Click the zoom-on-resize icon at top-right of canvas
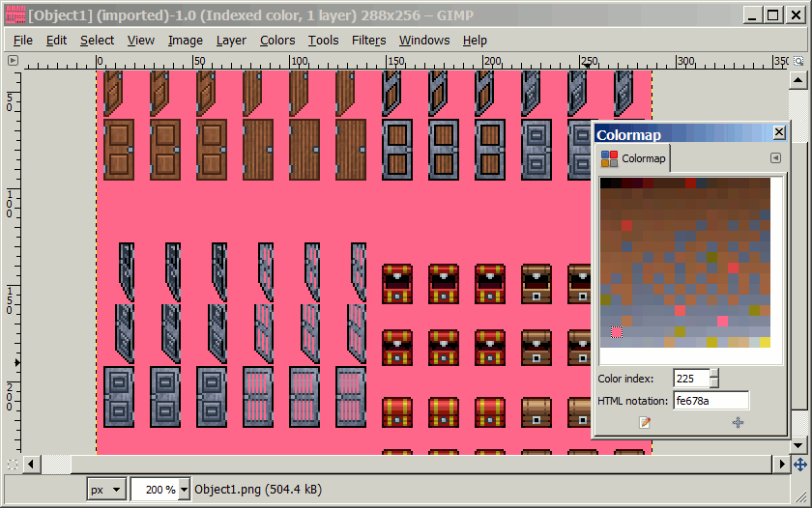Image resolution: width=812 pixels, height=508 pixels. point(798,61)
